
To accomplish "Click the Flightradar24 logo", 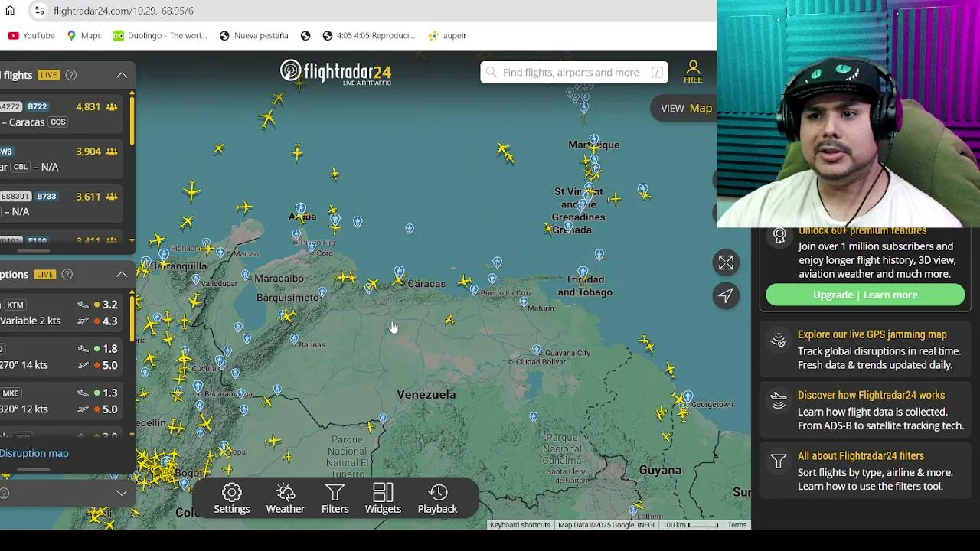I will (335, 72).
